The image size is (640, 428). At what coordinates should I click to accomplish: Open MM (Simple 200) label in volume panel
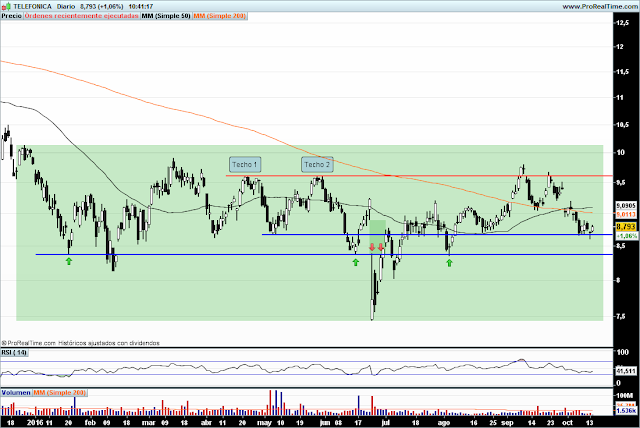pyautogui.click(x=60, y=393)
